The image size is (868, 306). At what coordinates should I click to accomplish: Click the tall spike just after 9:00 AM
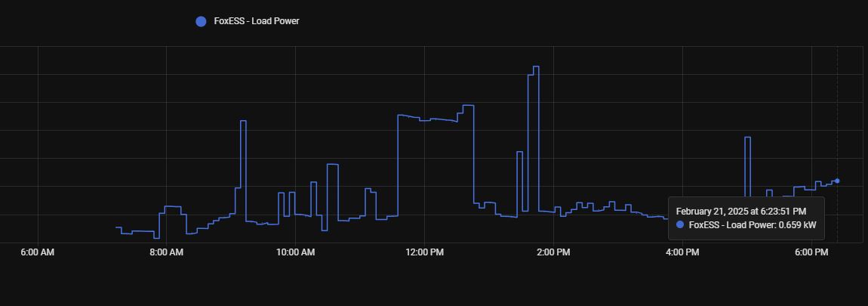[243, 121]
